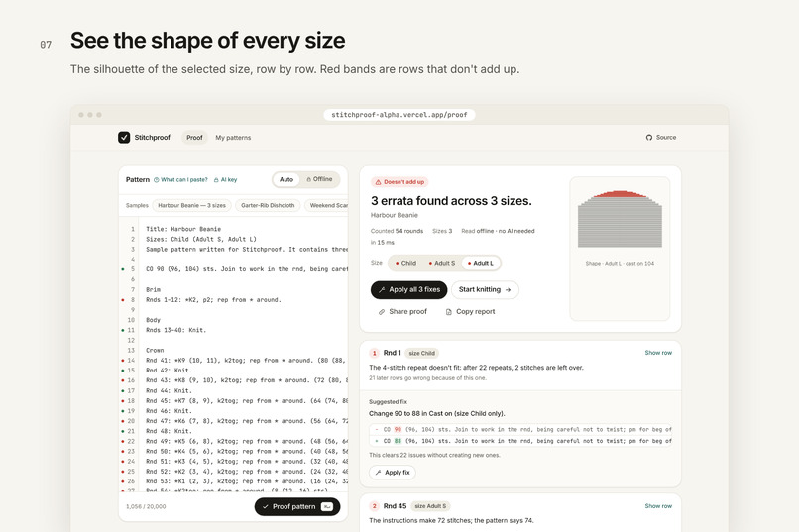Click 'Apply all 3 fixes' button
Viewport: 799px width, 532px height.
pos(408,289)
